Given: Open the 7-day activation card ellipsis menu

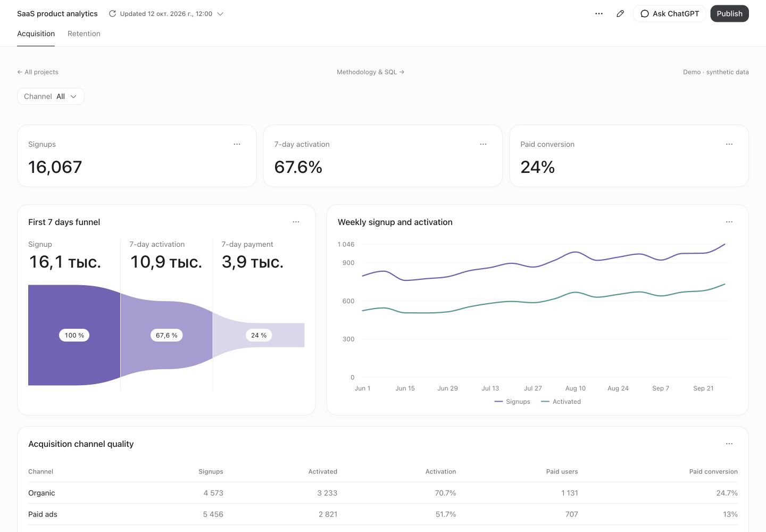Looking at the screenshot, I should pos(484,144).
